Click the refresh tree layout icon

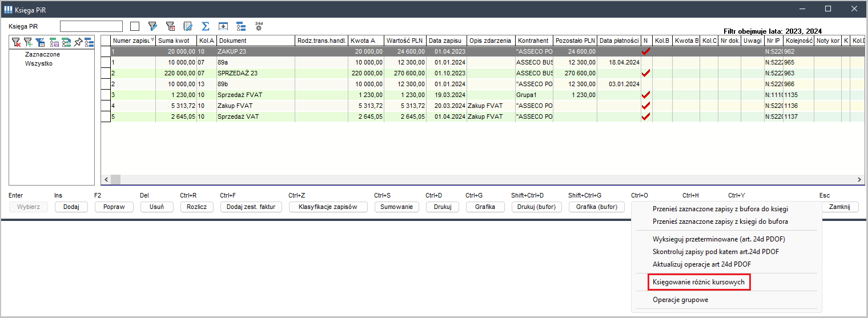(x=66, y=42)
